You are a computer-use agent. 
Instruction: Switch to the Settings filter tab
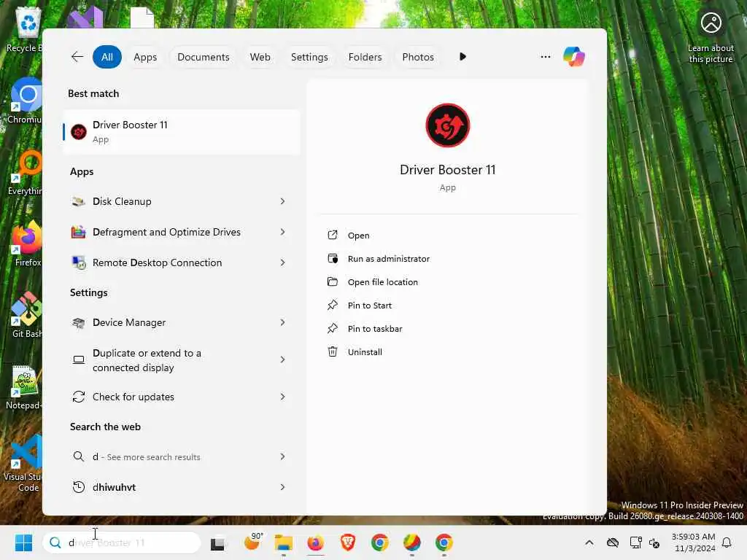click(309, 57)
